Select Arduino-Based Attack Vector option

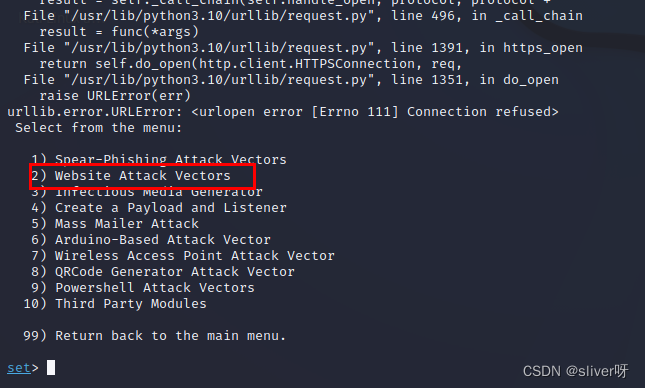(151, 240)
